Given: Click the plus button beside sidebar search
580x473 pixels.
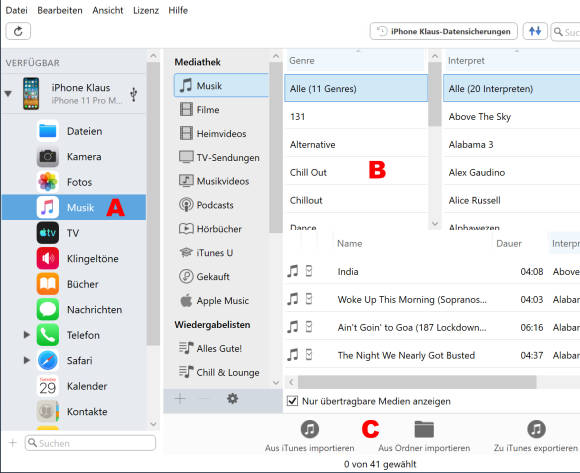Looking at the screenshot, I should pos(13,443).
